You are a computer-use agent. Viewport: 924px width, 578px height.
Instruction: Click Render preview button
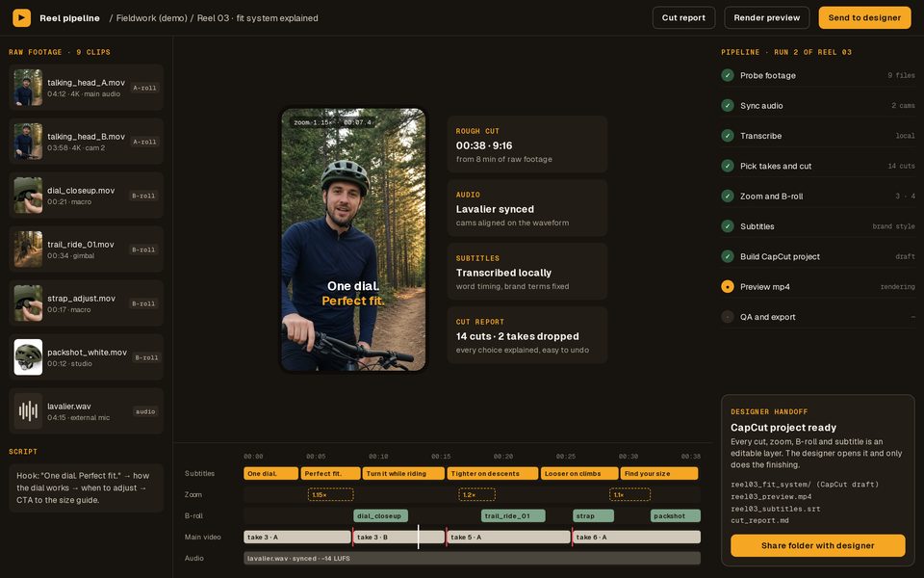tap(767, 17)
